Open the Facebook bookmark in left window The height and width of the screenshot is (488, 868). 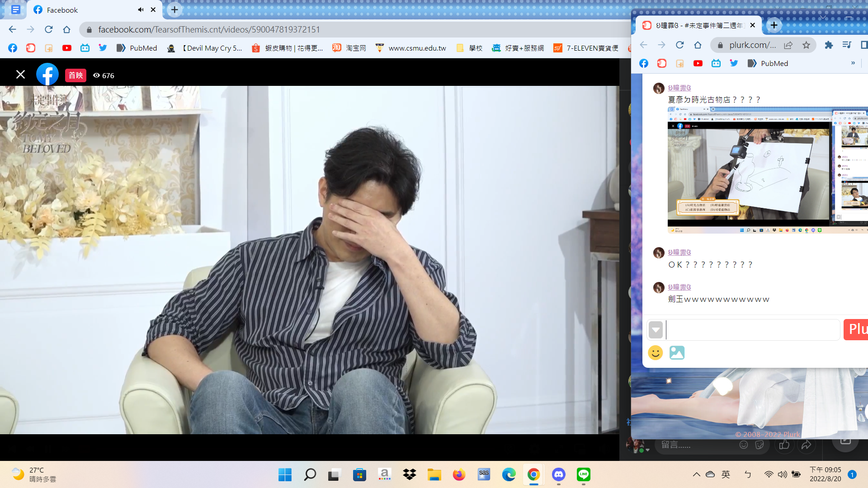13,48
